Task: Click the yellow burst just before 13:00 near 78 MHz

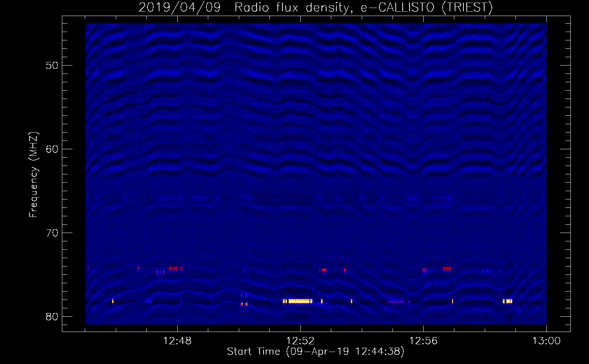Action: tap(508, 301)
